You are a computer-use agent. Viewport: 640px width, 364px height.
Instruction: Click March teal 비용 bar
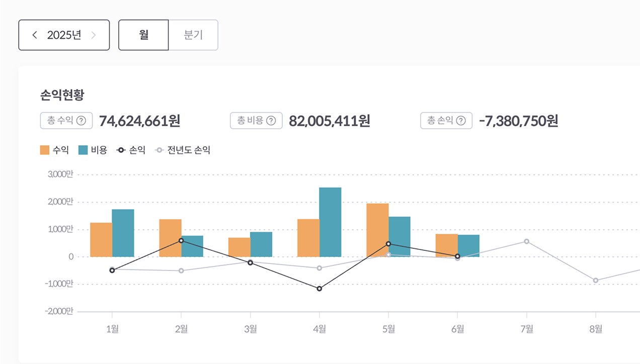coord(261,244)
